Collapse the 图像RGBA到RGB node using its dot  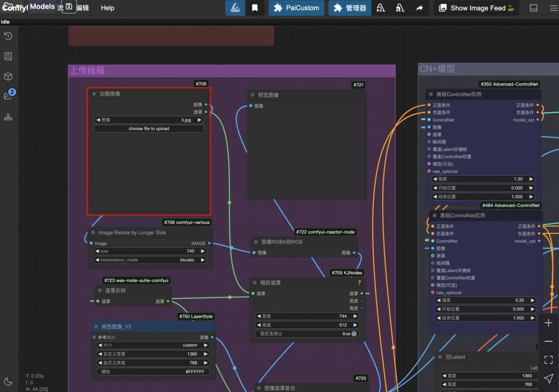tap(256, 242)
